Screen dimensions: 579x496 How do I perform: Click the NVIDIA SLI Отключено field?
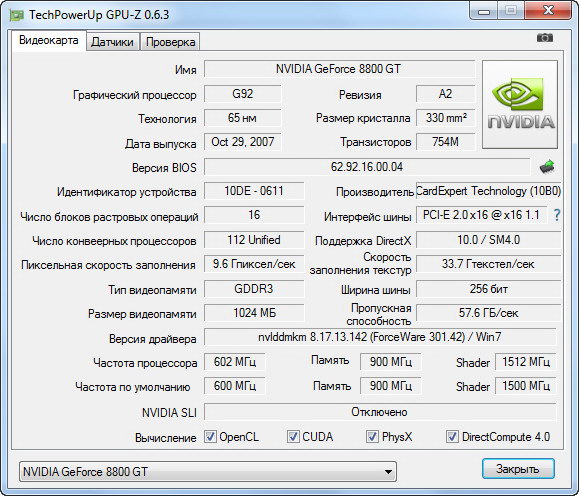pos(380,412)
